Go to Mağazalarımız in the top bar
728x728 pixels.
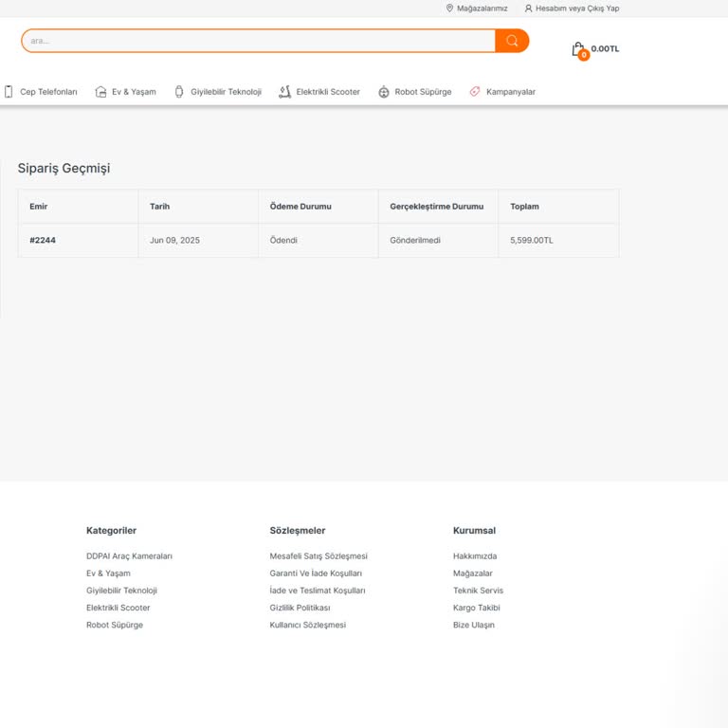(482, 9)
